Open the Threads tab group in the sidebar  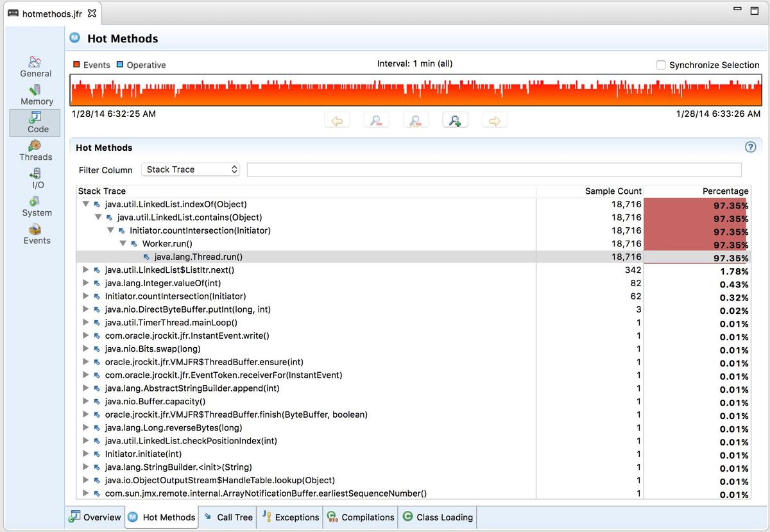pos(35,150)
